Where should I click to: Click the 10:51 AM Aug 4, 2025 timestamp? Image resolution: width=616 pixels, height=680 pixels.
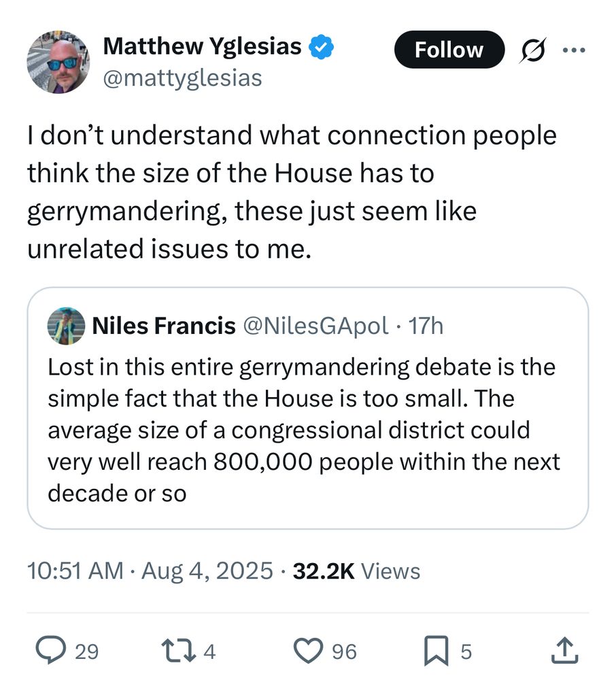(150, 571)
